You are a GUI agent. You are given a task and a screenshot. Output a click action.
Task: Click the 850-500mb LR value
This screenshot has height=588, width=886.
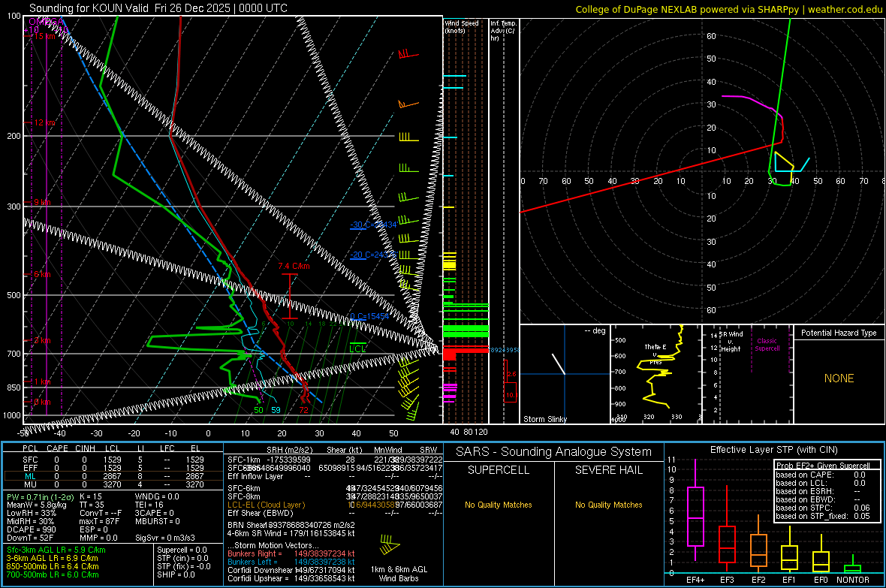pyautogui.click(x=53, y=566)
